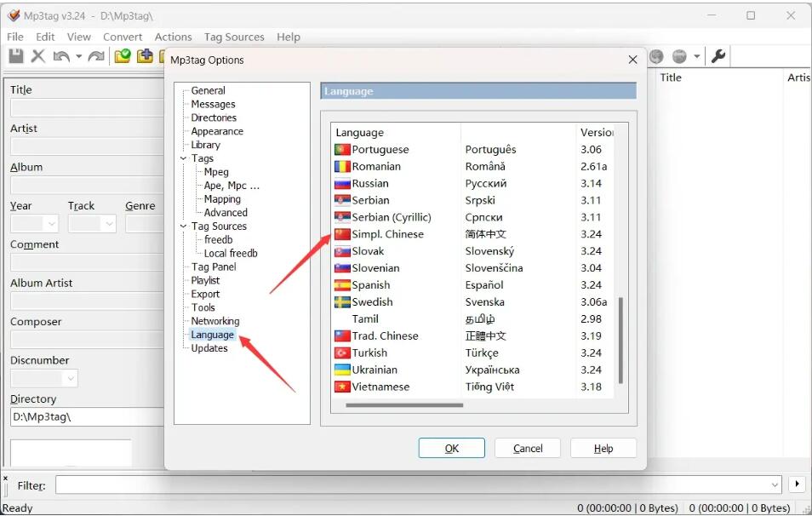Click the Save tag floppy disk icon

click(16, 56)
